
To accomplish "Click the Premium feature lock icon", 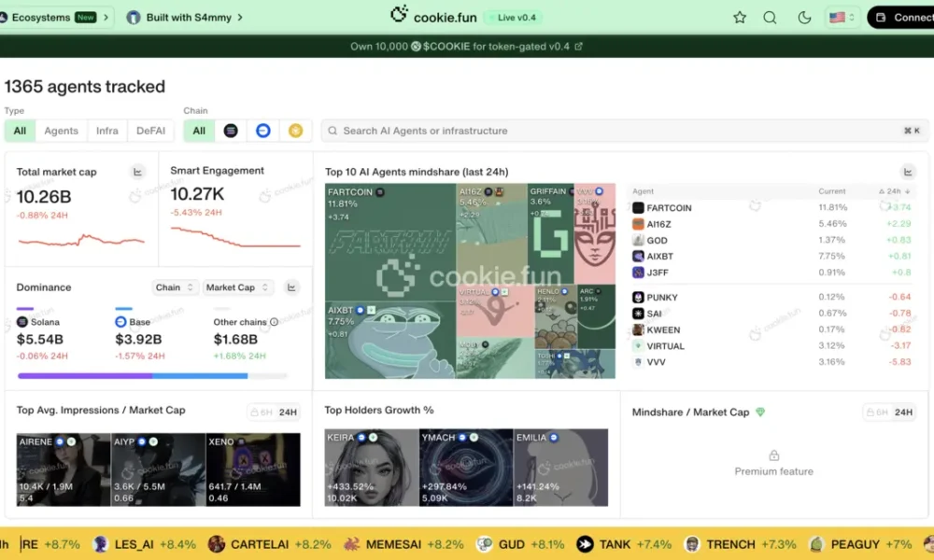I will tap(773, 455).
